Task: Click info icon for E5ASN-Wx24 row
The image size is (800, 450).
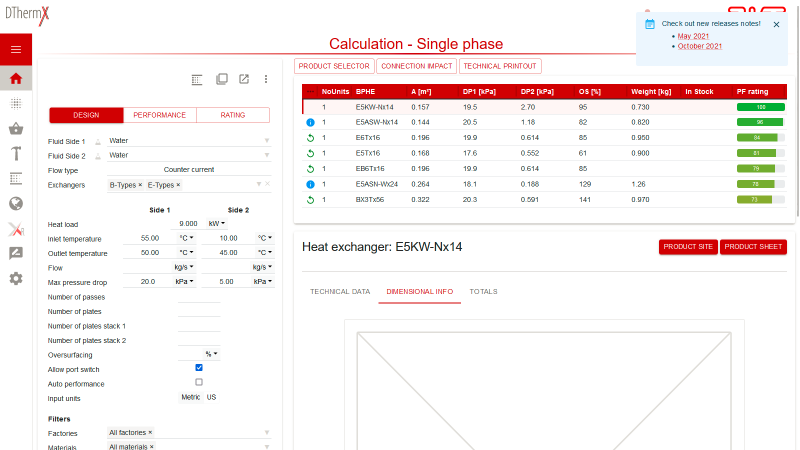Action: click(x=310, y=184)
